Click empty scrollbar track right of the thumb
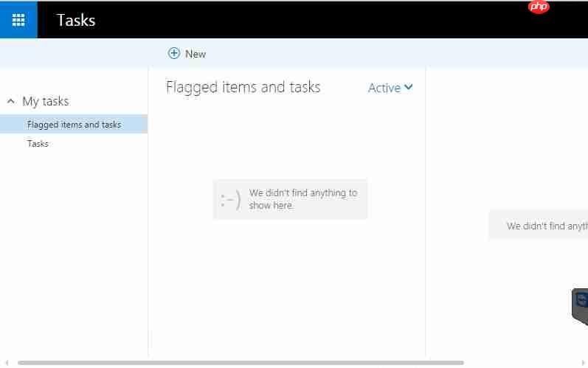The height and width of the screenshot is (368, 588). coord(520,363)
